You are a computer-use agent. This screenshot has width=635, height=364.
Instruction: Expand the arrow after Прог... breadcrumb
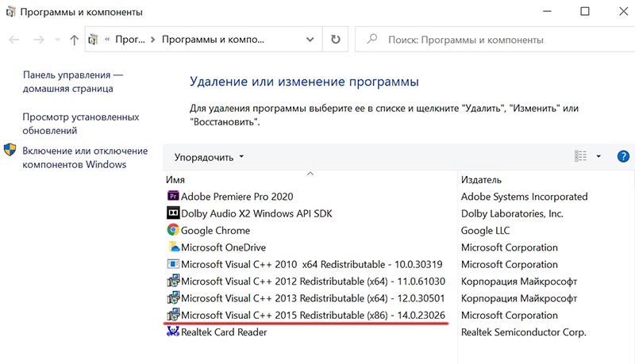(x=152, y=39)
